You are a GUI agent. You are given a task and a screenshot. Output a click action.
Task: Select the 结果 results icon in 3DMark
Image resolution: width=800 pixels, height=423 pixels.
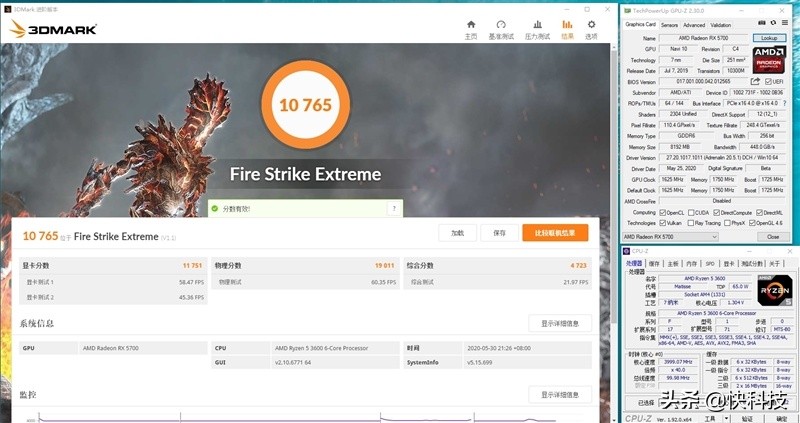tap(567, 24)
